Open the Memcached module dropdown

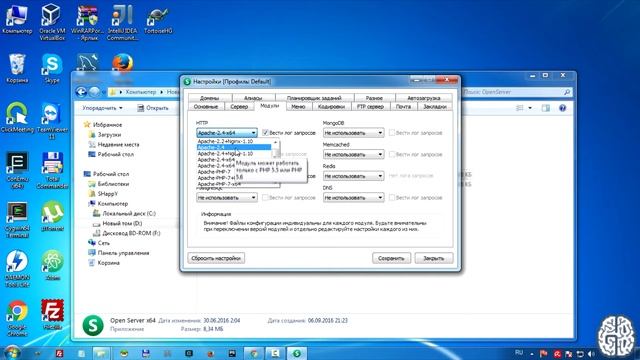[x=353, y=154]
